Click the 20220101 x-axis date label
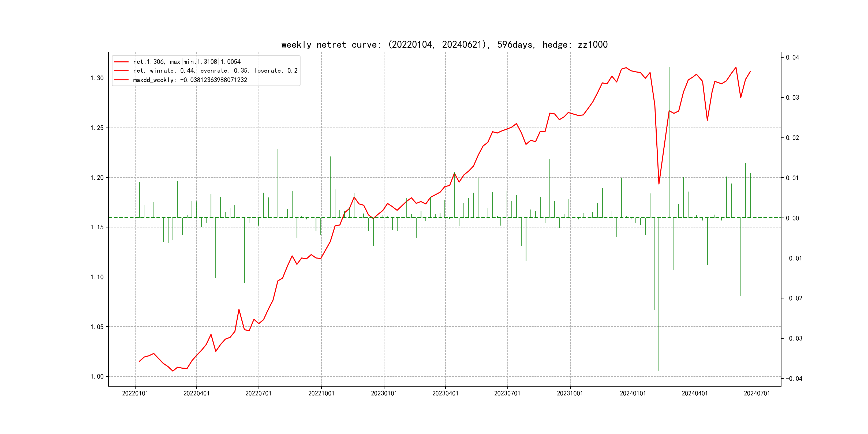868x434 pixels. click(x=135, y=394)
